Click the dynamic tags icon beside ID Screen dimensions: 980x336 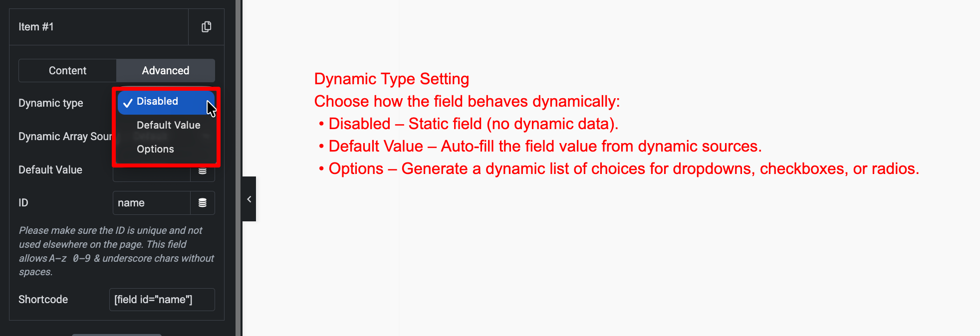203,203
